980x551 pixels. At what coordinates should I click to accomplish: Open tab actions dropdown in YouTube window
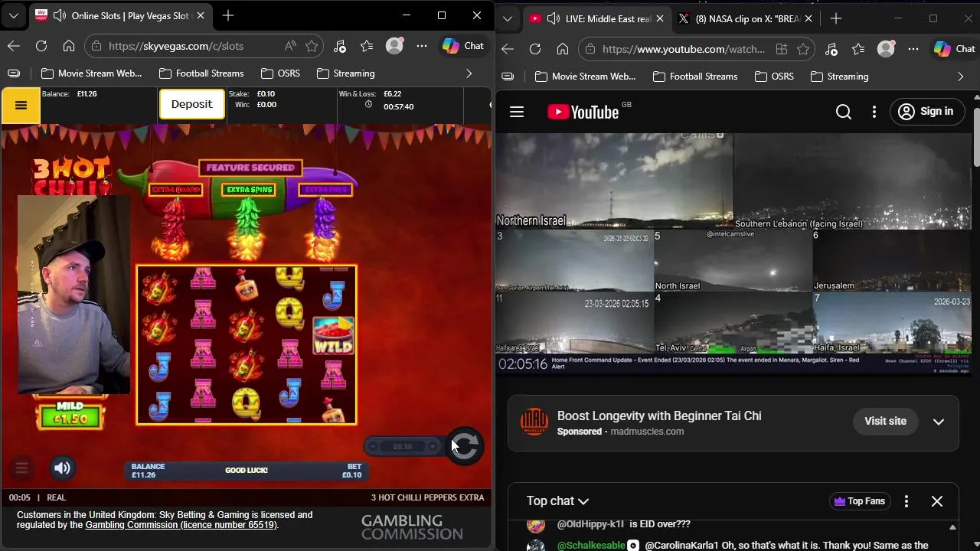(508, 18)
